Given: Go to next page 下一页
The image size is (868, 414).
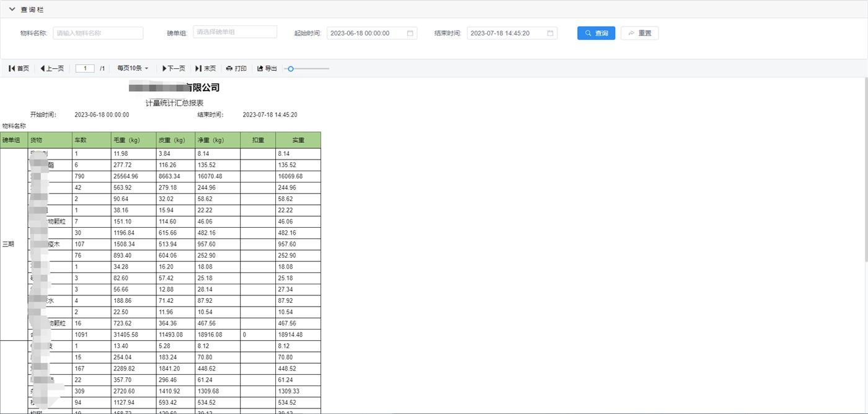Looking at the screenshot, I should coord(174,69).
